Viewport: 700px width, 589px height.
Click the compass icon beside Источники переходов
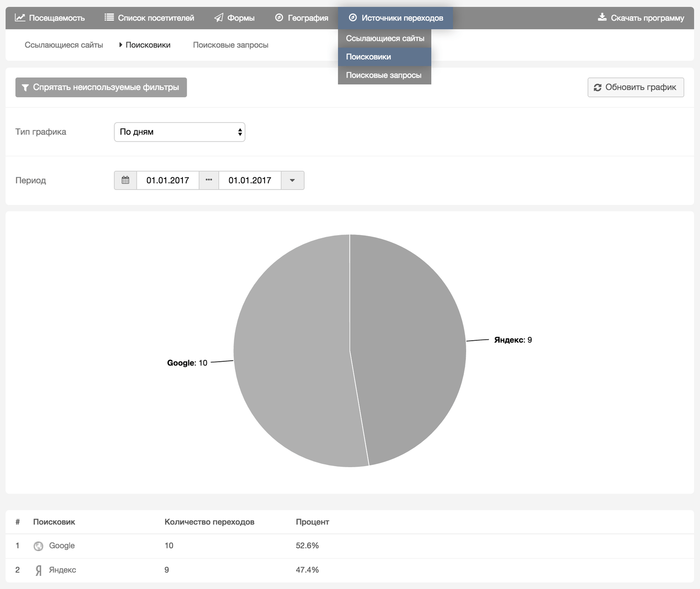pyautogui.click(x=353, y=18)
